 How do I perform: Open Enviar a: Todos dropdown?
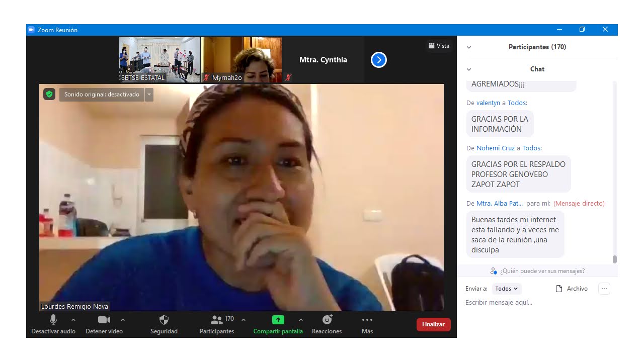tap(507, 289)
